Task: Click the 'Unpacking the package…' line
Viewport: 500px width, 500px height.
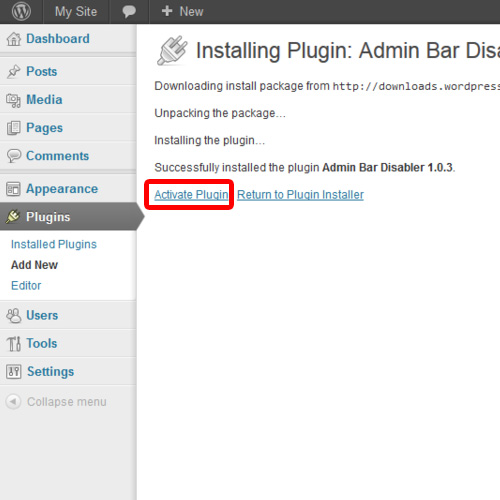Action: point(220,113)
